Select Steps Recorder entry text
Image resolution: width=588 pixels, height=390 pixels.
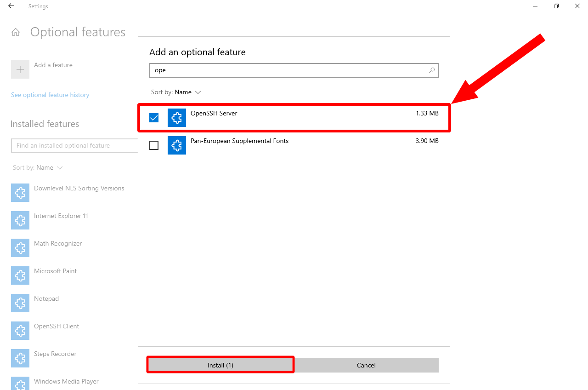(x=55, y=354)
